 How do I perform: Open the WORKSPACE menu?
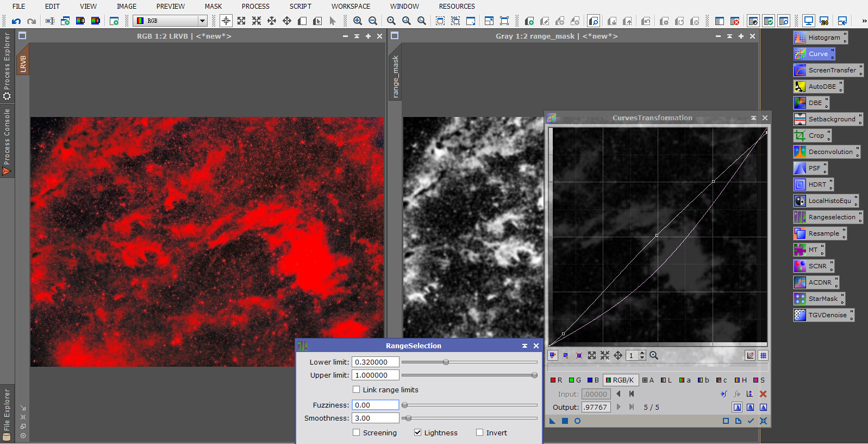point(351,6)
